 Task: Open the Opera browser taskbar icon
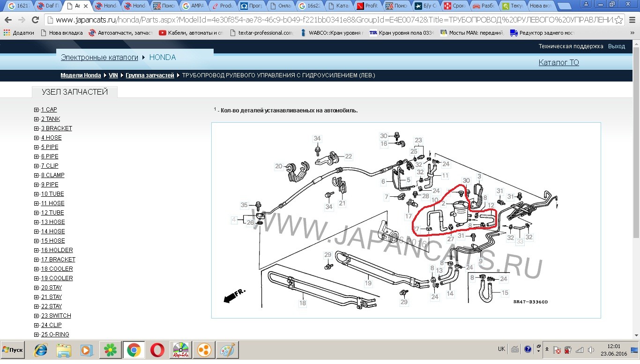(157, 350)
